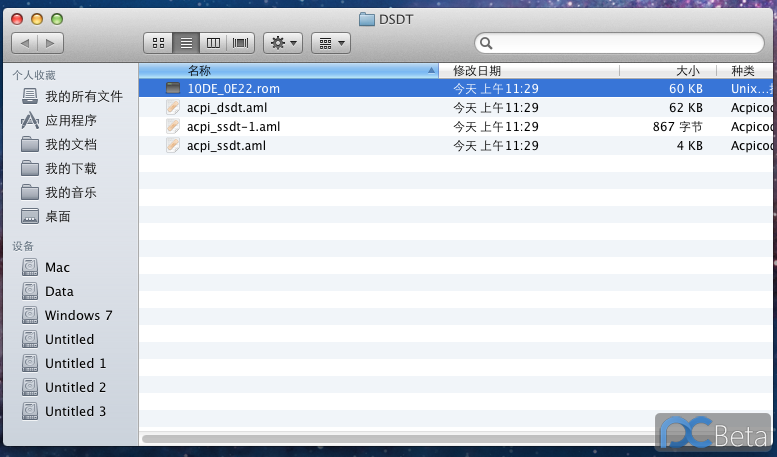Image resolution: width=777 pixels, height=457 pixels.
Task: Select acpi_ssdt-1.aml file
Action: pyautogui.click(x=233, y=127)
